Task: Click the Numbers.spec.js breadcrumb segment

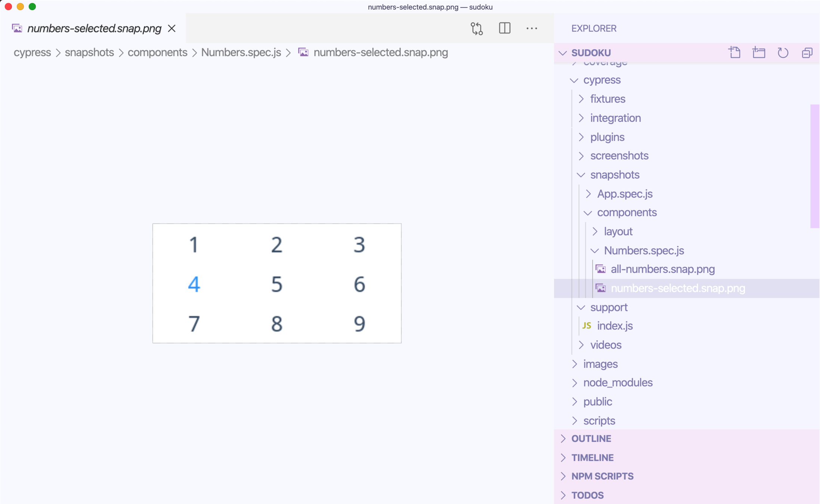Action: pos(241,53)
